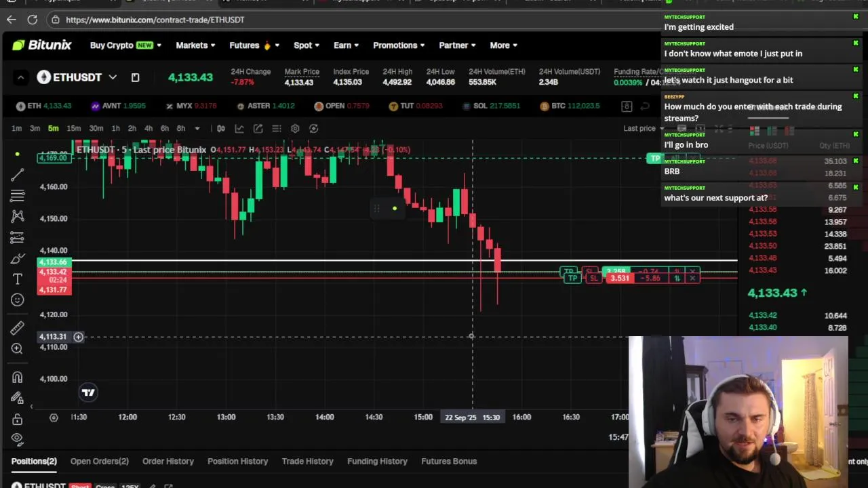Open the Promotions menu
This screenshot has width=868, height=488.
pyautogui.click(x=399, y=45)
